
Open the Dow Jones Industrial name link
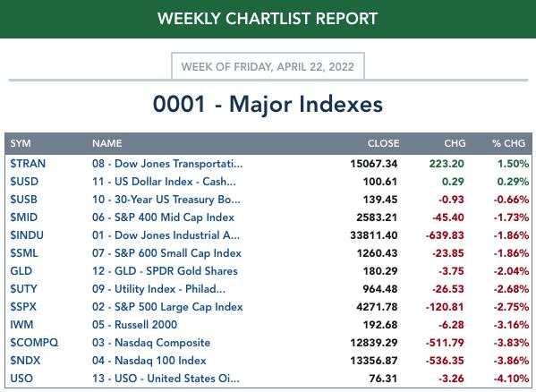pyautogui.click(x=166, y=235)
